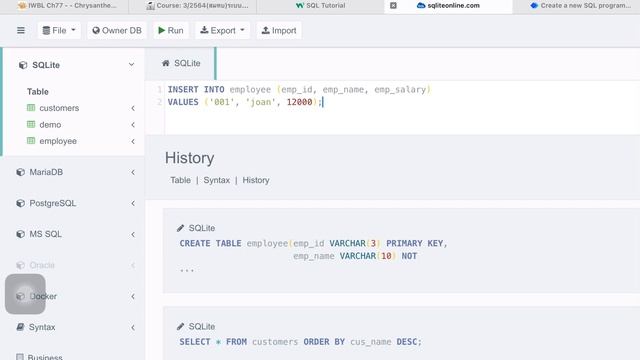The height and width of the screenshot is (360, 640).
Task: Click pencil icon on SELECT history entry
Action: pyautogui.click(x=180, y=327)
